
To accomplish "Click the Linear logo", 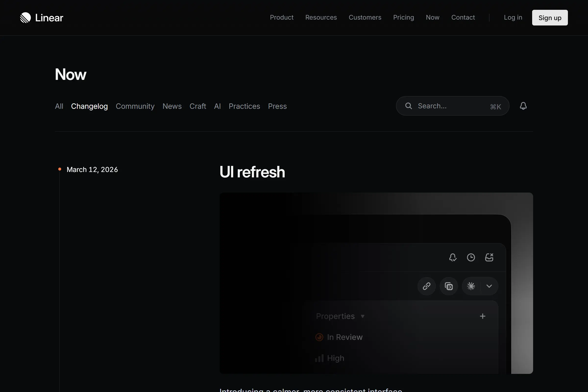I will (x=41, y=17).
